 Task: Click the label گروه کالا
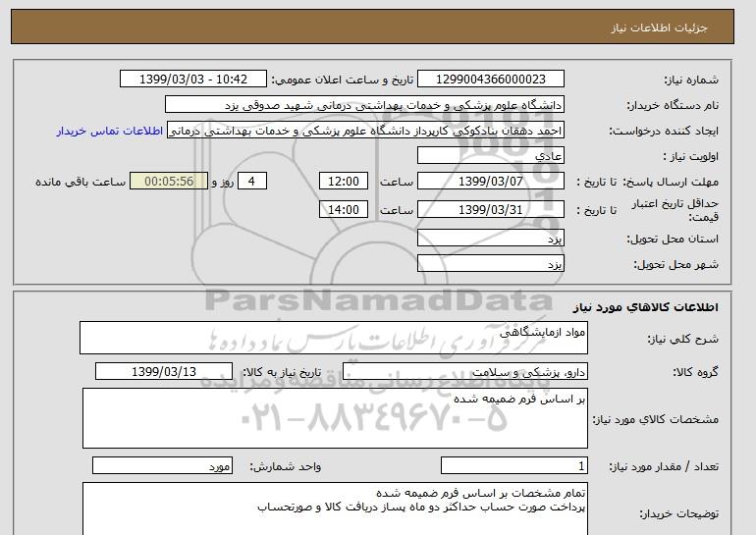(x=696, y=372)
